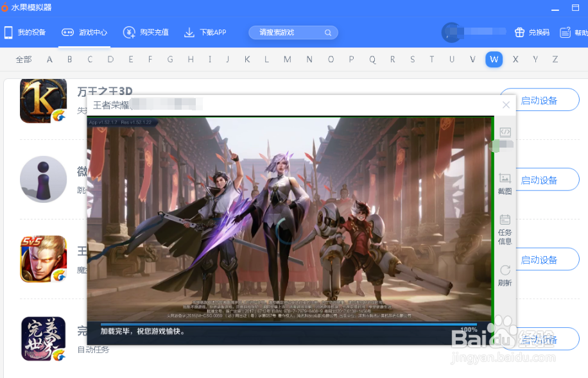
Task: Filter games by letter V
Action: coord(472,59)
